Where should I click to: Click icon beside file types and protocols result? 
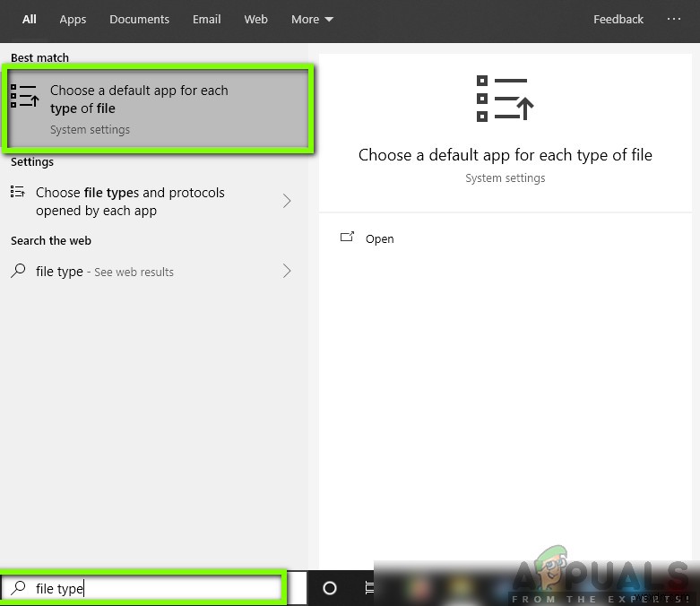click(17, 192)
